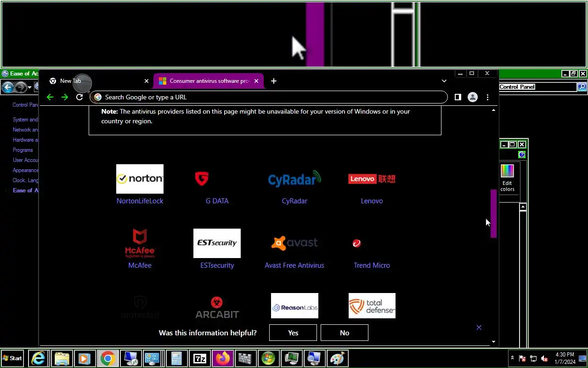
Task: Open Control Panel recent pages dropdown
Action: point(29,87)
